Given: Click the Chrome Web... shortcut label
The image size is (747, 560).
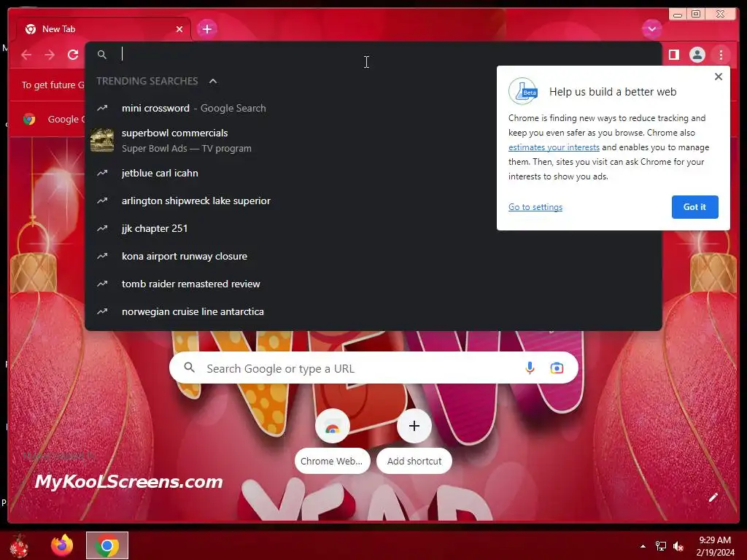Looking at the screenshot, I should (332, 461).
